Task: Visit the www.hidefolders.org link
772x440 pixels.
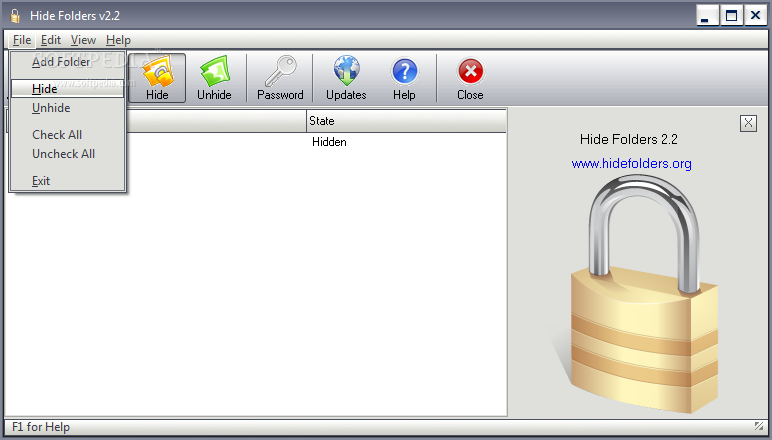Action: [631, 163]
